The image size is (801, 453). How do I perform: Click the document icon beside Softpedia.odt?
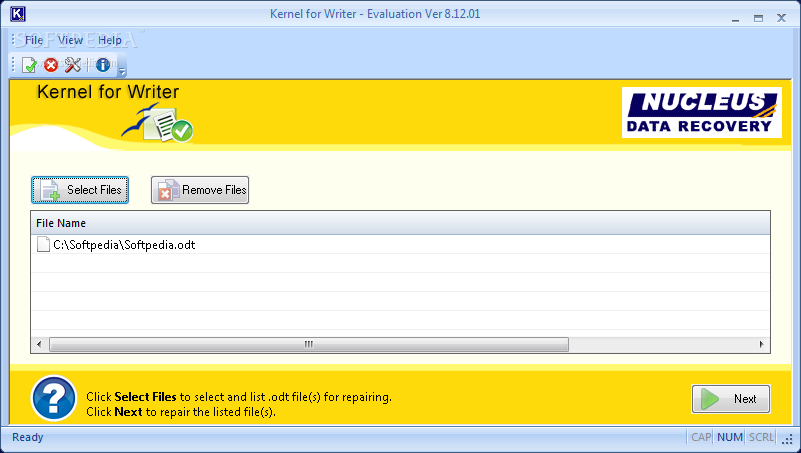tap(43, 245)
